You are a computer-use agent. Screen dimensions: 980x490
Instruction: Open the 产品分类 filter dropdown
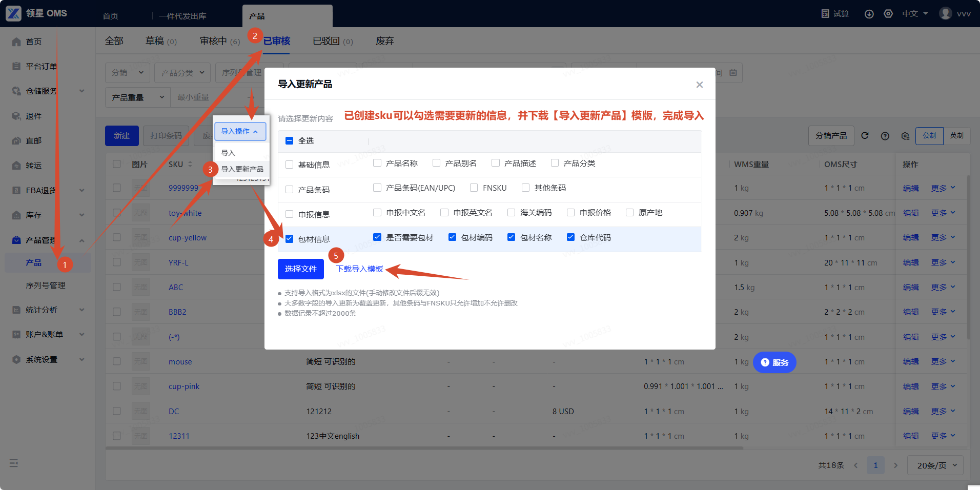click(182, 73)
